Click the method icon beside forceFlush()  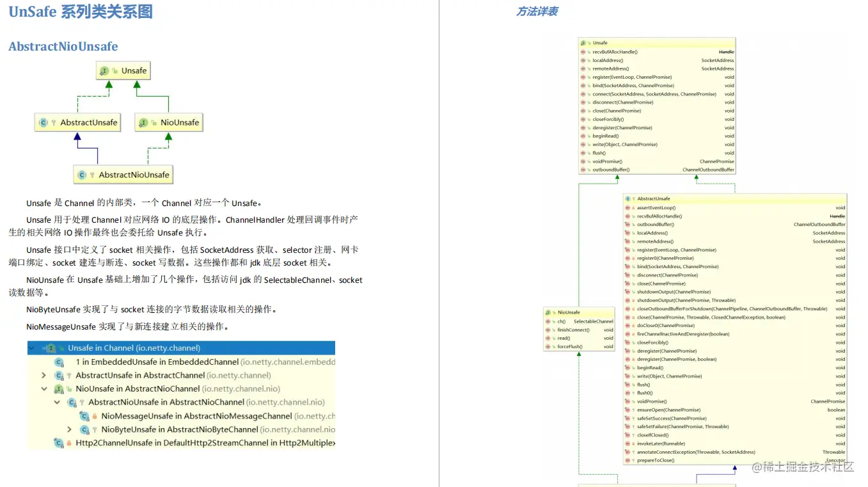[548, 347]
